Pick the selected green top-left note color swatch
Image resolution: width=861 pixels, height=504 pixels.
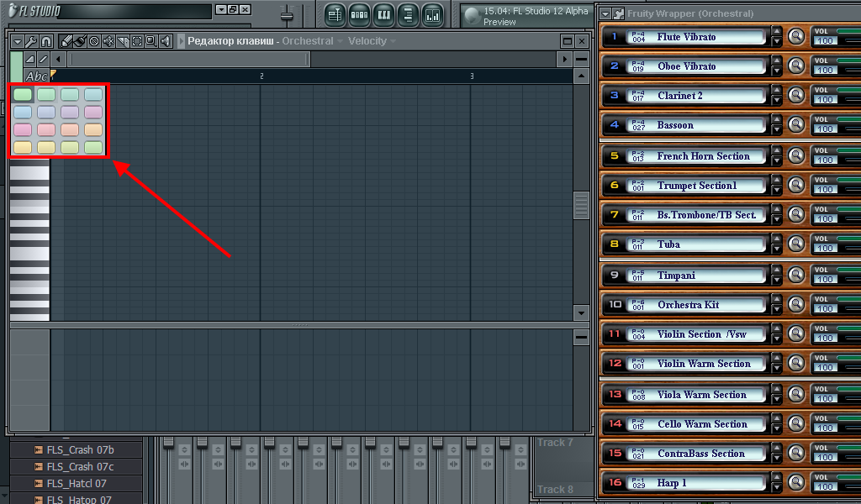[23, 94]
